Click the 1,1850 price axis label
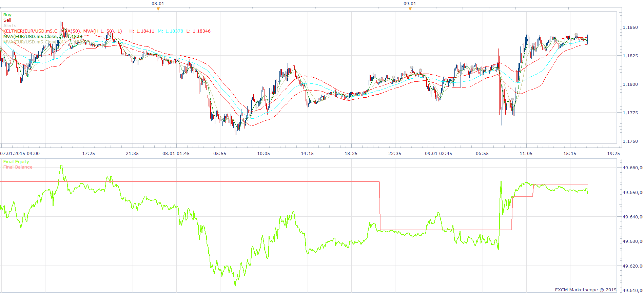This screenshot has width=644, height=293. pos(630,27)
